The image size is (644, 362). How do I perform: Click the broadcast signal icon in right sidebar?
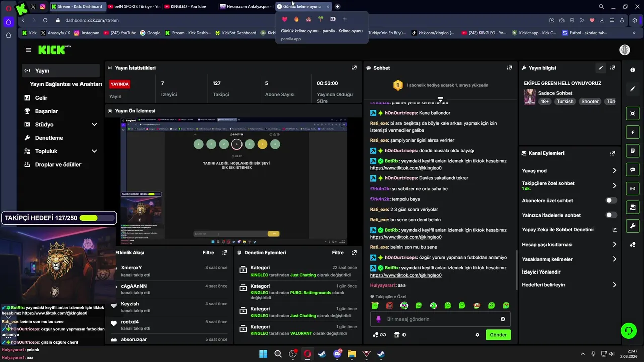coord(633,189)
